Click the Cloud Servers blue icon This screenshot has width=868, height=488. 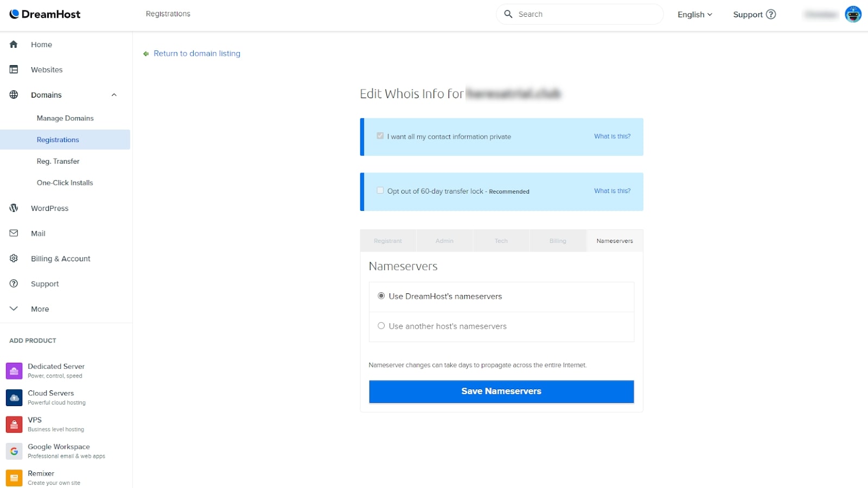14,397
